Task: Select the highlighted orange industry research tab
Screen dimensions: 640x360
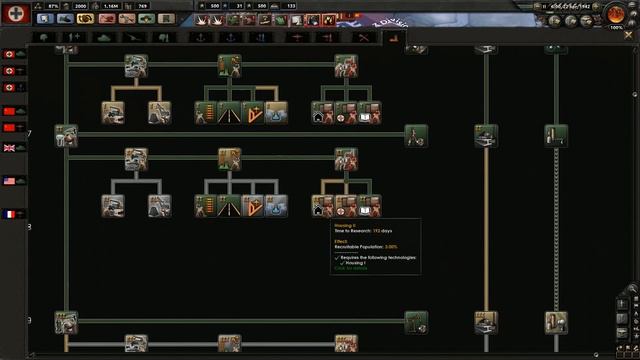Action: [x=393, y=38]
